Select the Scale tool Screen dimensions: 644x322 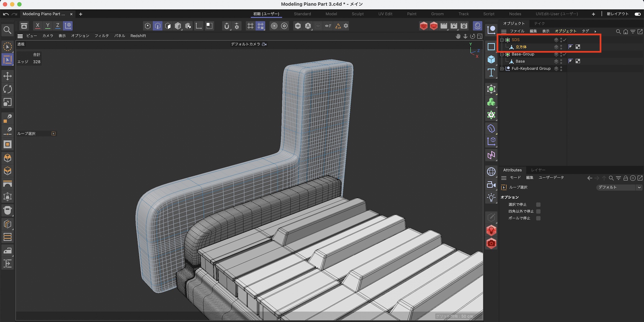(x=7, y=102)
